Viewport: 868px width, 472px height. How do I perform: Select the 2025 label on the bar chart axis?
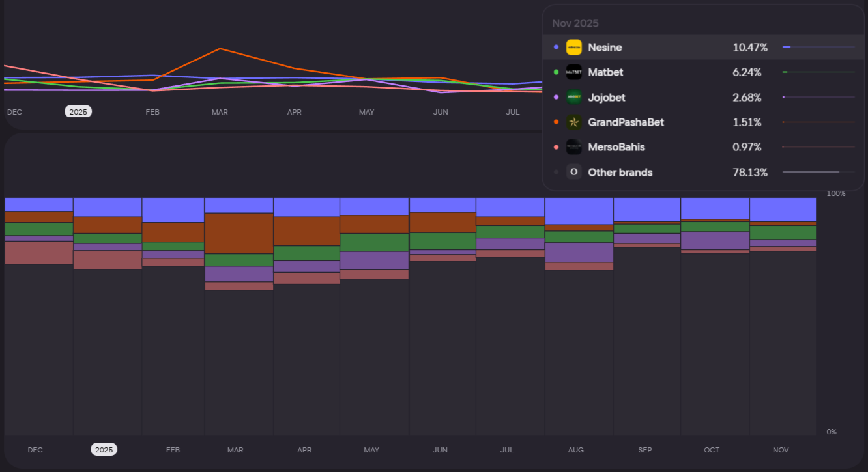[104, 450]
